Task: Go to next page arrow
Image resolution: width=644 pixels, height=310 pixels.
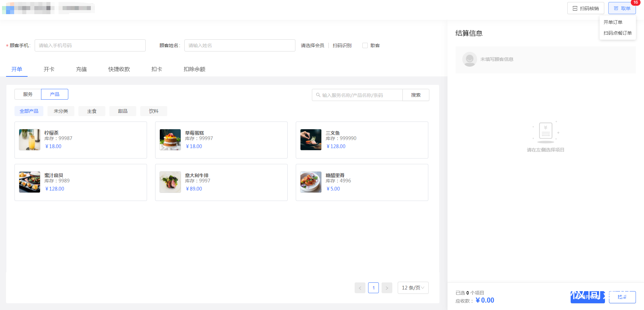Action: tap(387, 288)
